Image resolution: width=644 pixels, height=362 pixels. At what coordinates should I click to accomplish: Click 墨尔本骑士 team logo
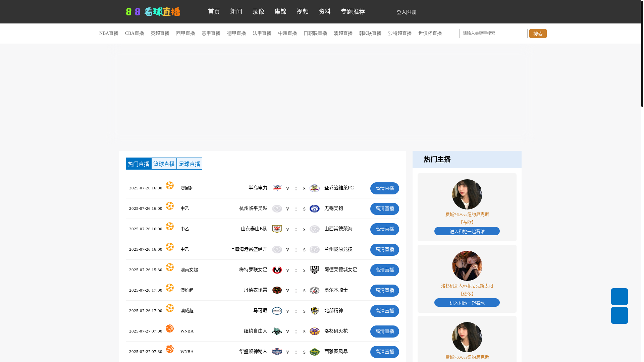pyautogui.click(x=315, y=290)
